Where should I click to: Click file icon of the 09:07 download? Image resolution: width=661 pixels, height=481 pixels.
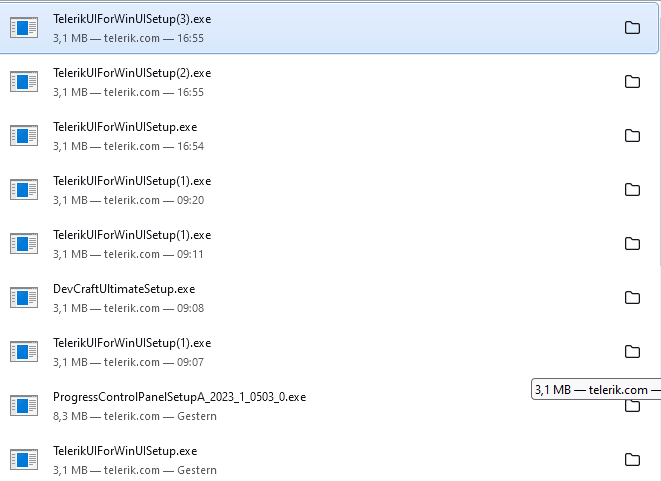pos(24,352)
